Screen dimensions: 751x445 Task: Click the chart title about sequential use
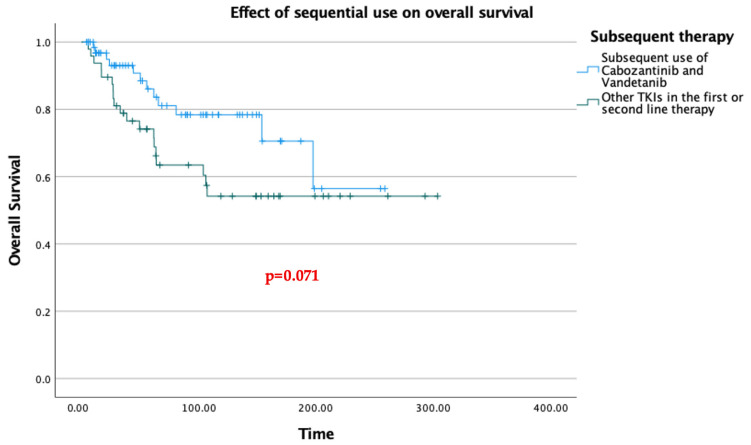click(382, 12)
